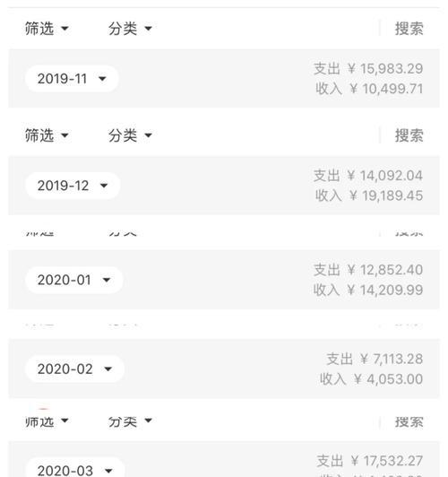Tap the topmost 搜索 link
The height and width of the screenshot is (477, 448).
409,29
